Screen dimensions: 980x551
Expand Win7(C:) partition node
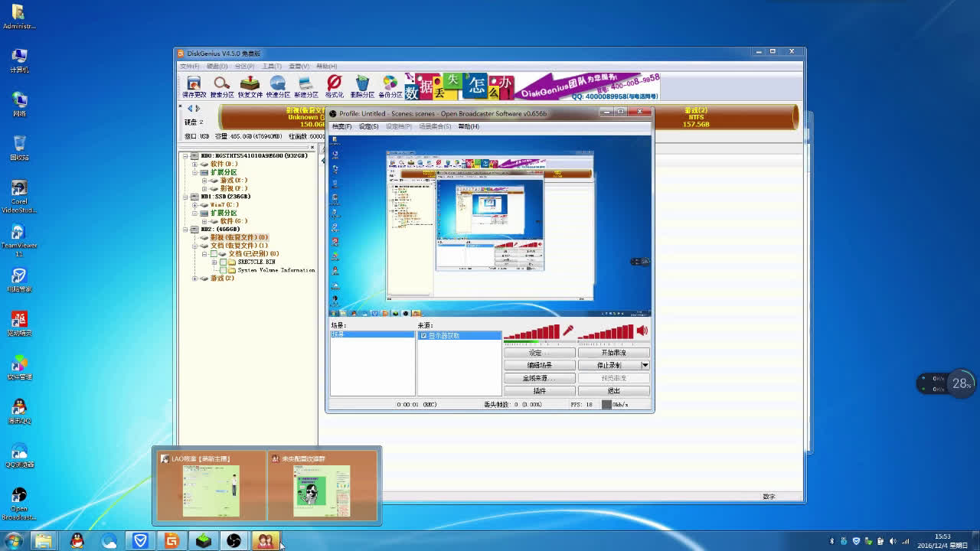(x=194, y=204)
